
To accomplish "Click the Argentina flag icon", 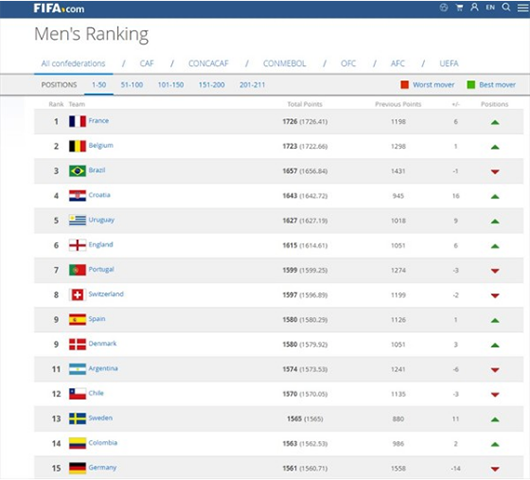I will click(x=77, y=369).
